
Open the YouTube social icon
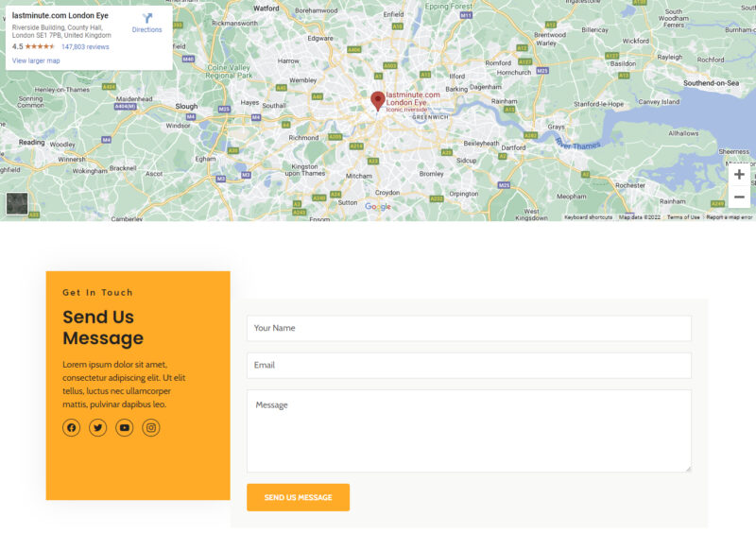[124, 428]
